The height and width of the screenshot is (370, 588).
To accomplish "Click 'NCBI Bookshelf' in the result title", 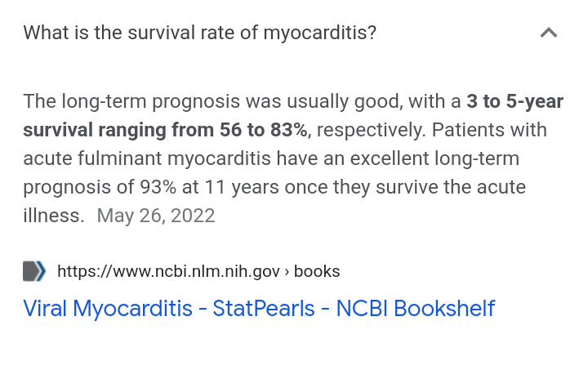I will 416,309.
